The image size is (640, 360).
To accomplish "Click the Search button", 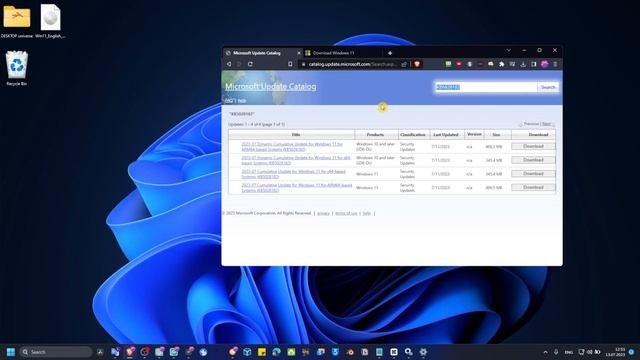I will (x=548, y=87).
